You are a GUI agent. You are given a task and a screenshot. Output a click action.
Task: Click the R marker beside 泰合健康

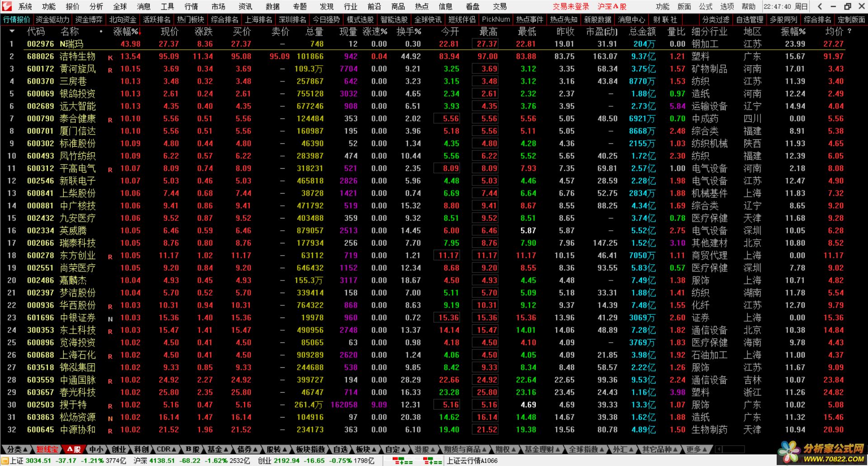[x=110, y=120]
